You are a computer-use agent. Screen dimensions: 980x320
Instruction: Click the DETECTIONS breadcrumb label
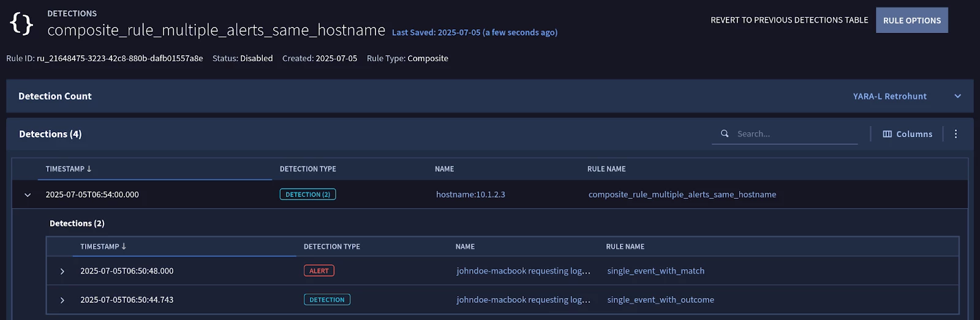click(x=72, y=13)
